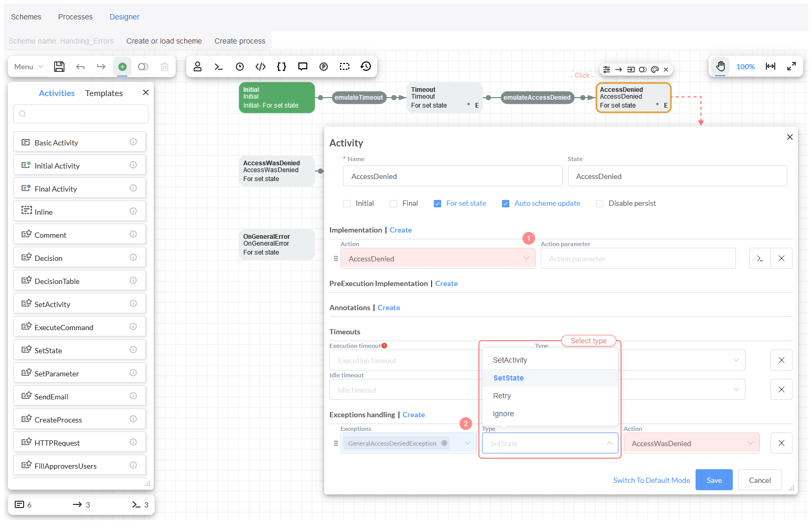Viewport: 812px width, 528px height.
Task: Click the Cancel button
Action: tap(760, 480)
